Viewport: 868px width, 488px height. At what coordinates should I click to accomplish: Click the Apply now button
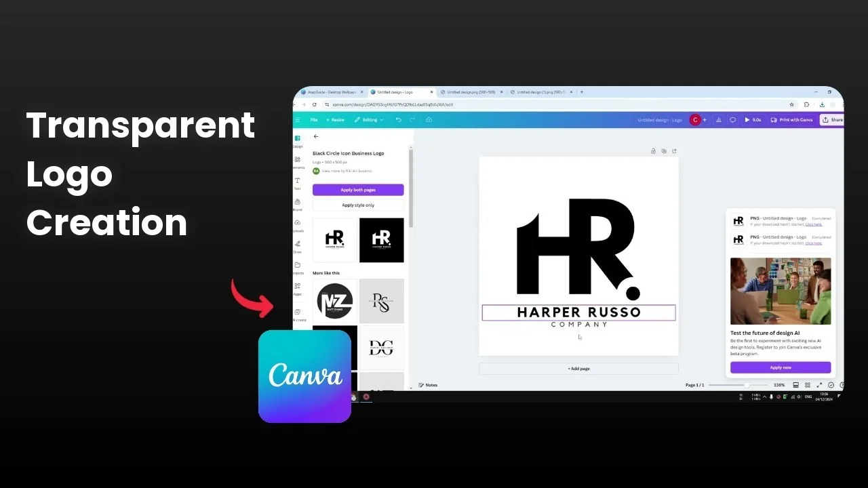pos(780,367)
